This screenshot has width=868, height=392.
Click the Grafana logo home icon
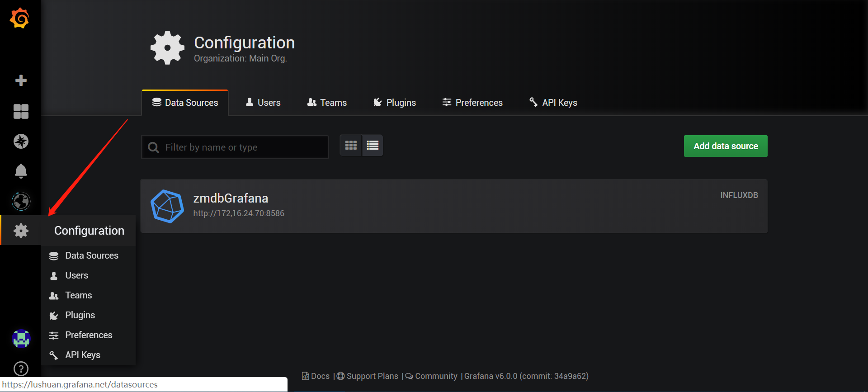point(20,18)
